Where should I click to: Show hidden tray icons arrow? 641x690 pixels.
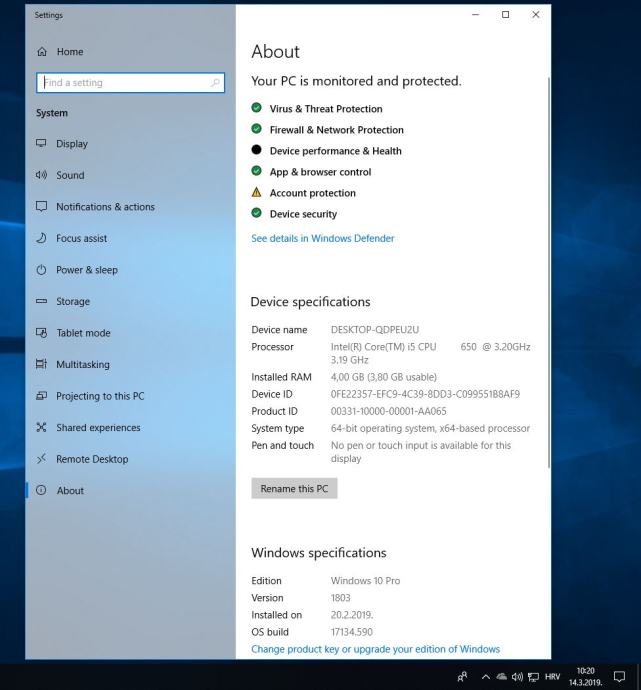[485, 677]
